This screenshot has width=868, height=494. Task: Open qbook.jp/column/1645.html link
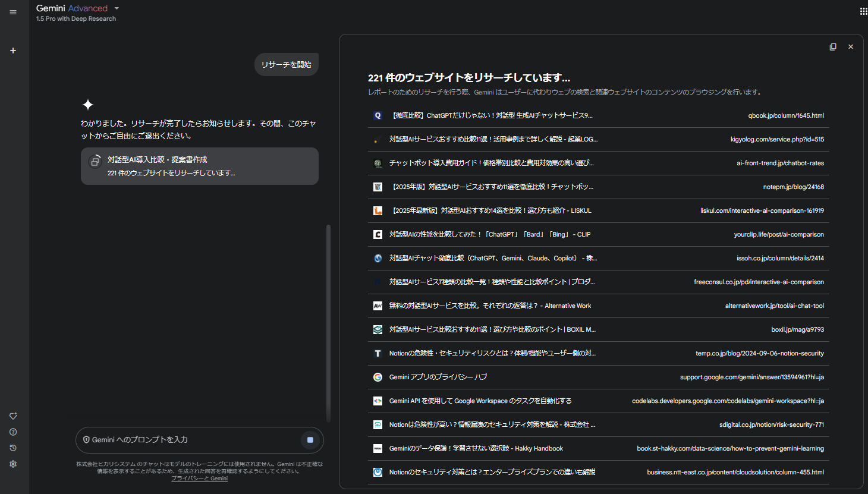click(786, 116)
